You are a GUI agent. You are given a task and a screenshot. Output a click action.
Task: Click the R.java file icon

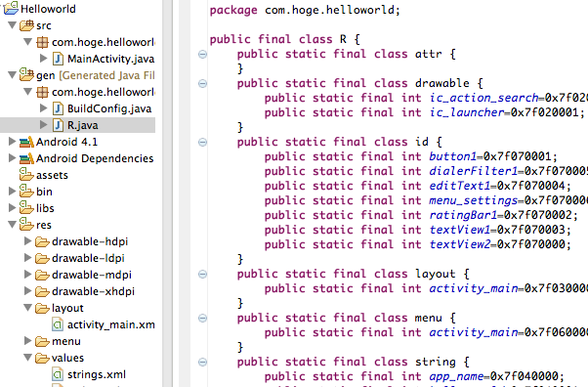click(58, 125)
